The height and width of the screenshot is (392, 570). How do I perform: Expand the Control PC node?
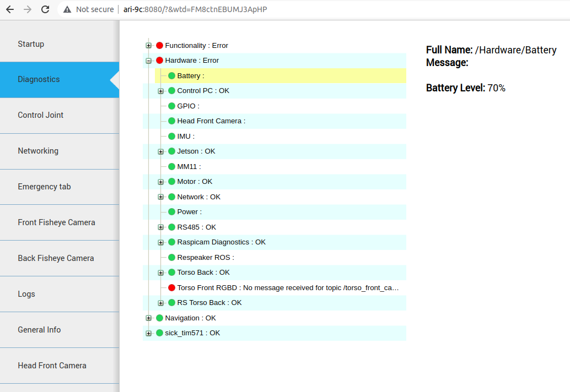click(x=160, y=91)
